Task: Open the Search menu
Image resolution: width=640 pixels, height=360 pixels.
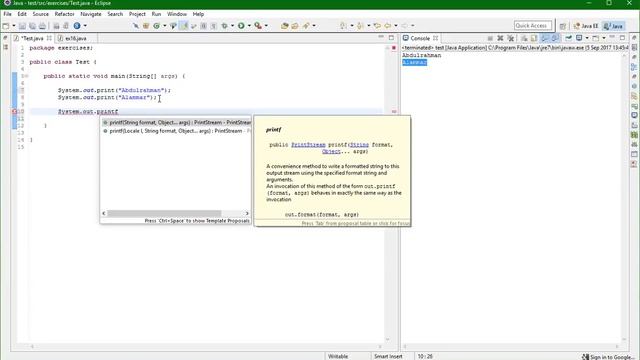Action: (x=115, y=14)
